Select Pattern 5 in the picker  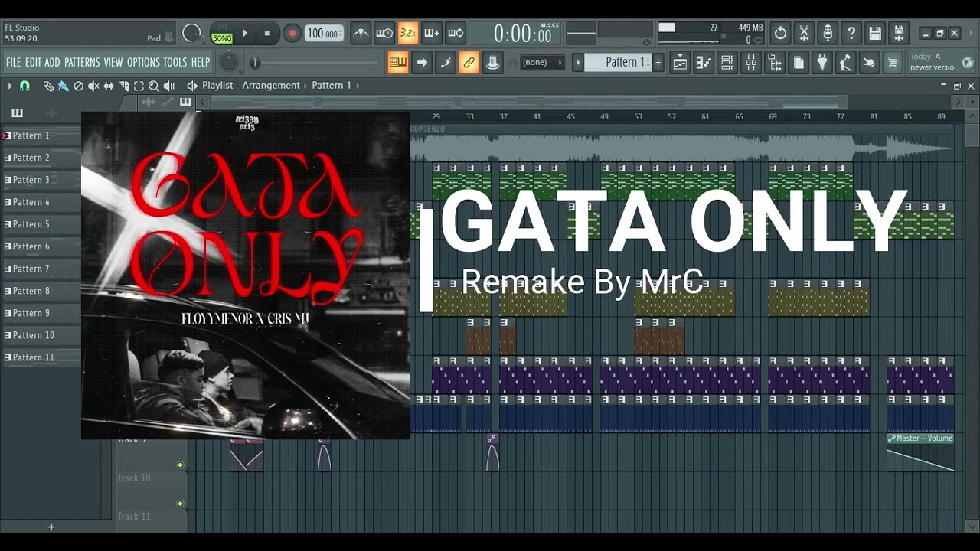point(41,224)
